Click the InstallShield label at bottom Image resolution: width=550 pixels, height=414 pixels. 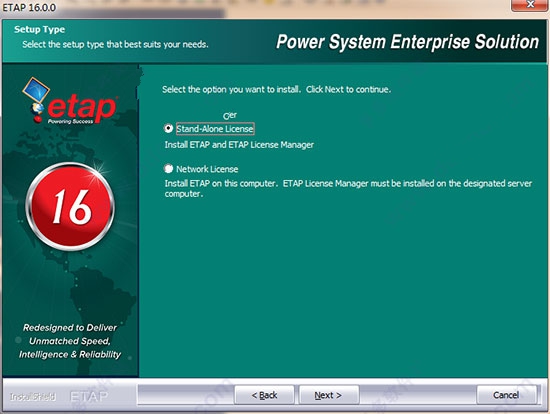33,396
